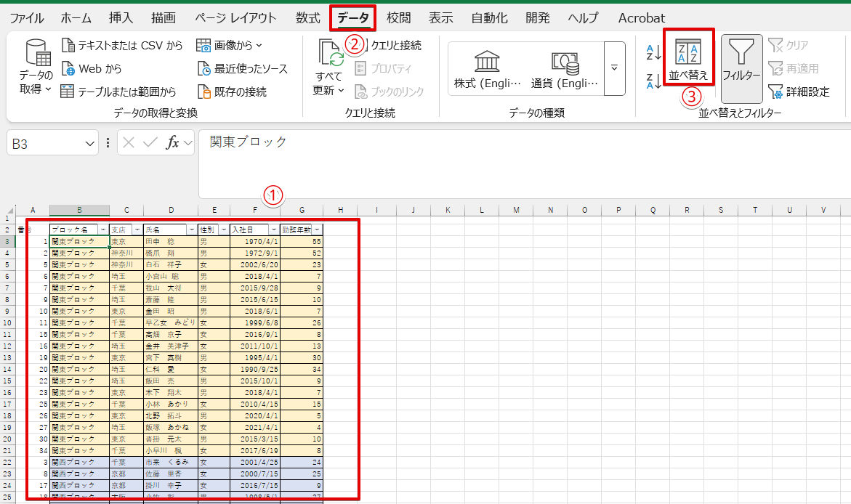851x504 pixels.
Task: Click the date cell 2002/6/20
Action: pyautogui.click(x=255, y=265)
